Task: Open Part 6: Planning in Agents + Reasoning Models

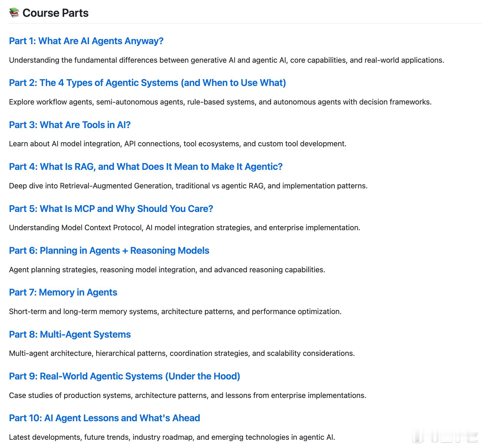Action: pos(109,250)
